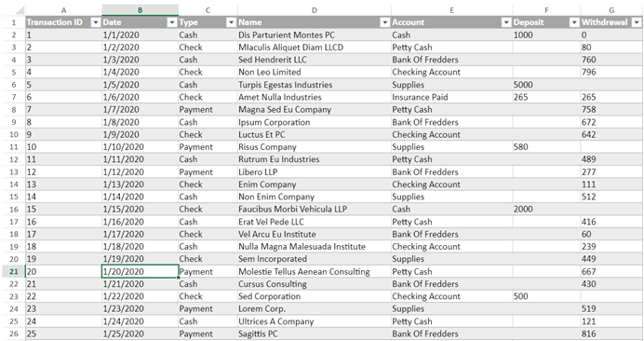The image size is (644, 341).
Task: Select column G header
Action: tap(611, 10)
